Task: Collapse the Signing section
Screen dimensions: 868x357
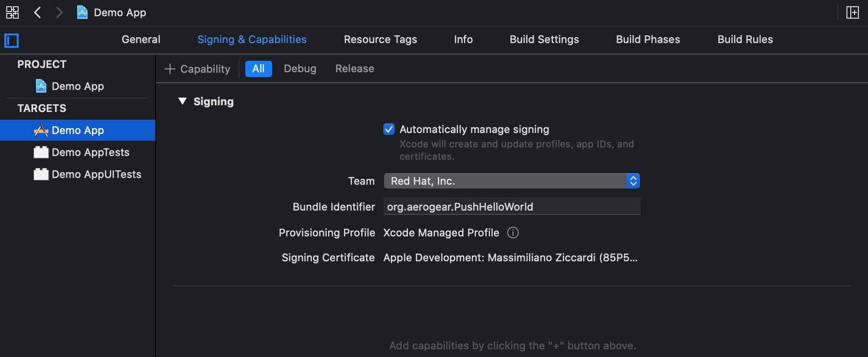Action: [x=182, y=101]
